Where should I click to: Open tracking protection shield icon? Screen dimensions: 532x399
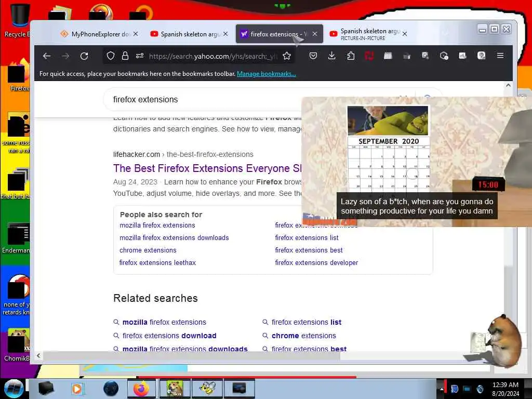point(111,56)
